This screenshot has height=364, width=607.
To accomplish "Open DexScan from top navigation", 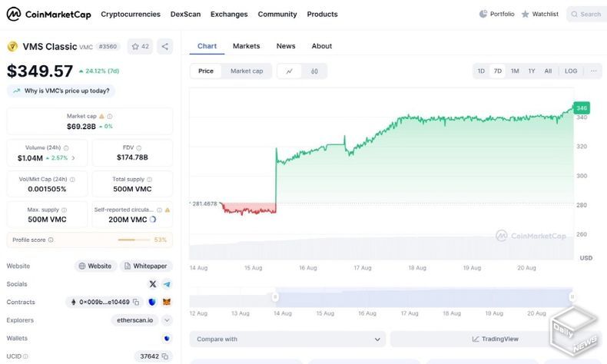I will click(185, 15).
